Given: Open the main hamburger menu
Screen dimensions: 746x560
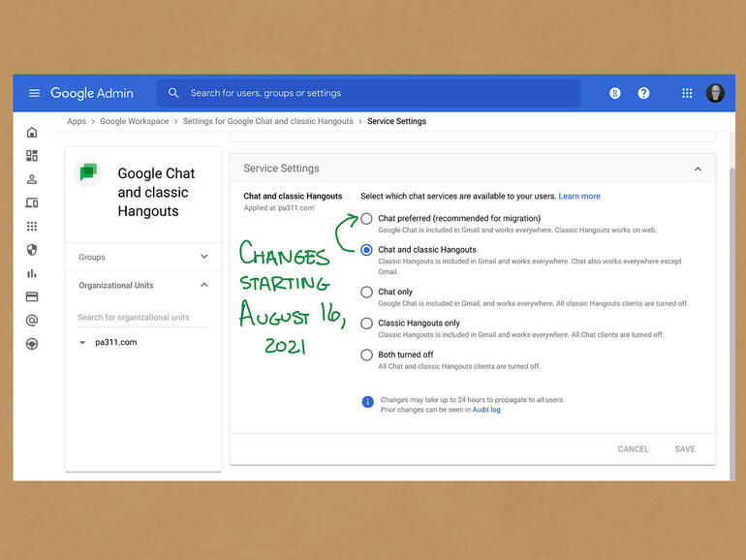Looking at the screenshot, I should [x=34, y=93].
